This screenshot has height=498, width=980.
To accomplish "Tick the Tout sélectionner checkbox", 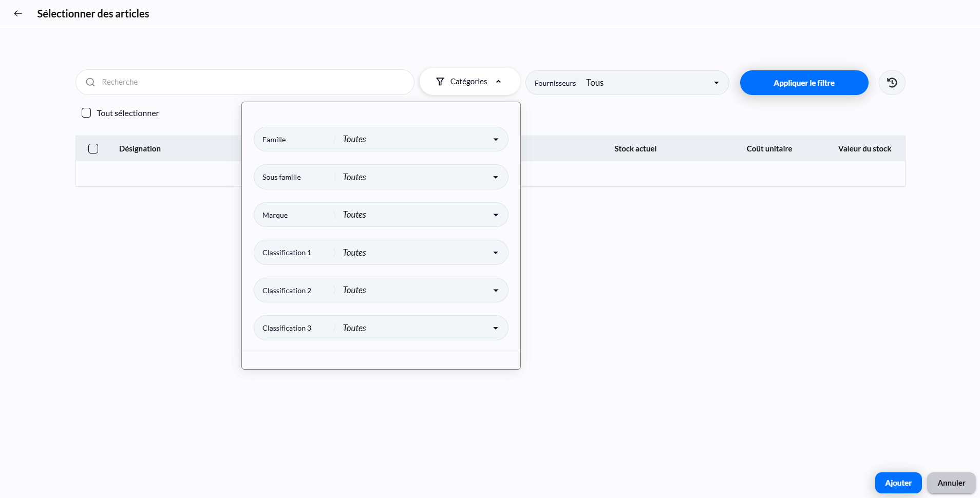I will (x=86, y=113).
